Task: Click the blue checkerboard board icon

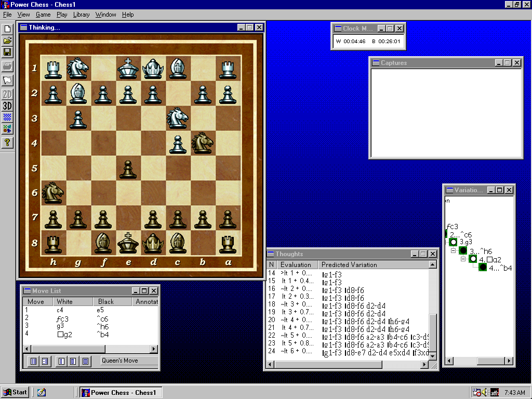Action: click(7, 117)
